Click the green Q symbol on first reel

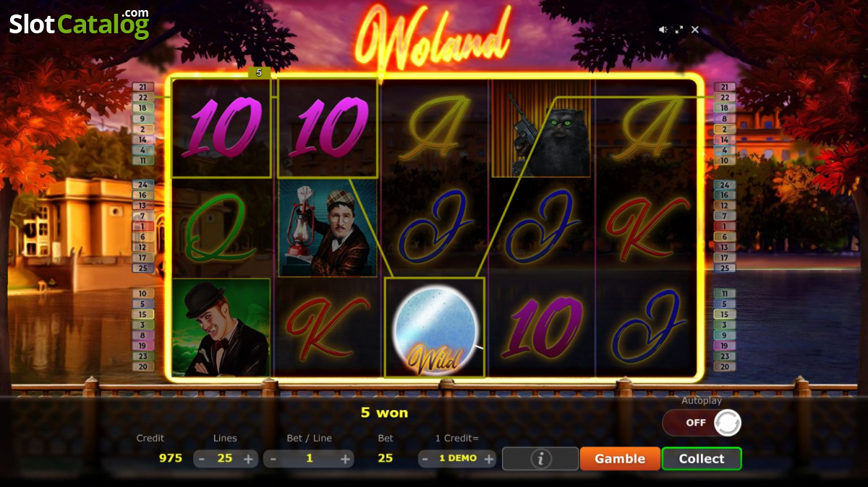pyautogui.click(x=221, y=228)
